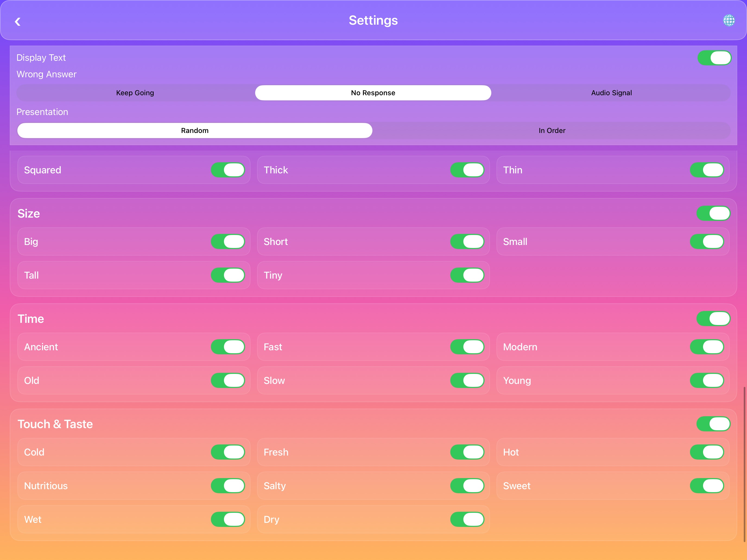Screen dimensions: 747x560
Task: Toggle the Thin switch
Action: [707, 170]
